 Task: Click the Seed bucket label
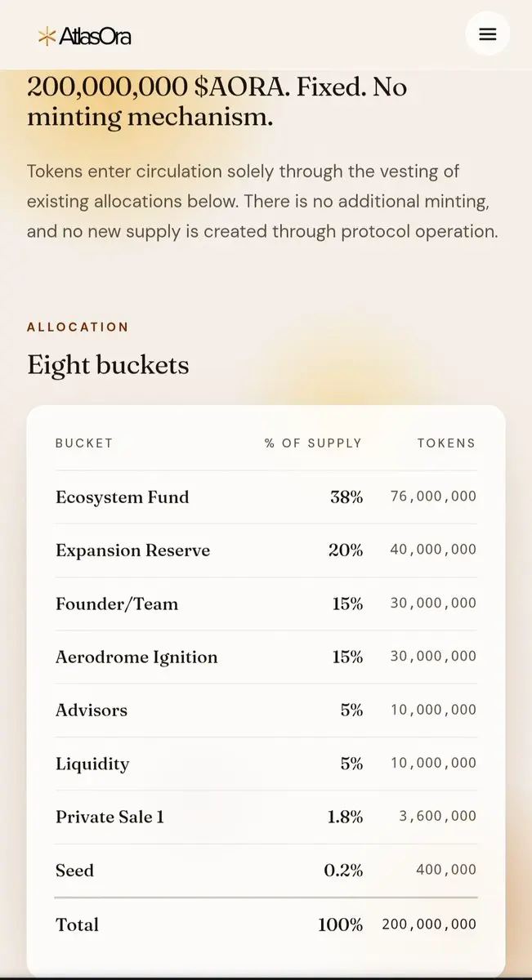click(74, 870)
